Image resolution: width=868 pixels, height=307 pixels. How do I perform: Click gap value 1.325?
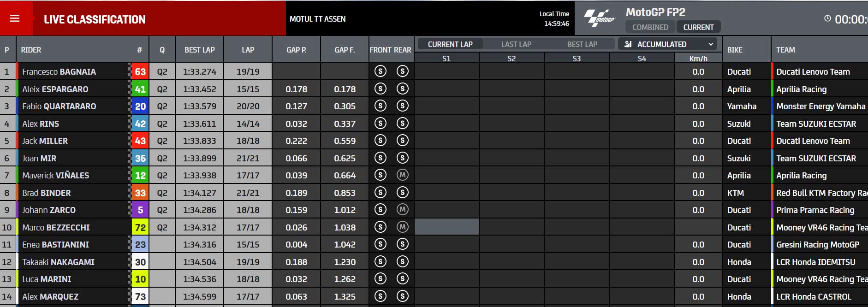[345, 296]
